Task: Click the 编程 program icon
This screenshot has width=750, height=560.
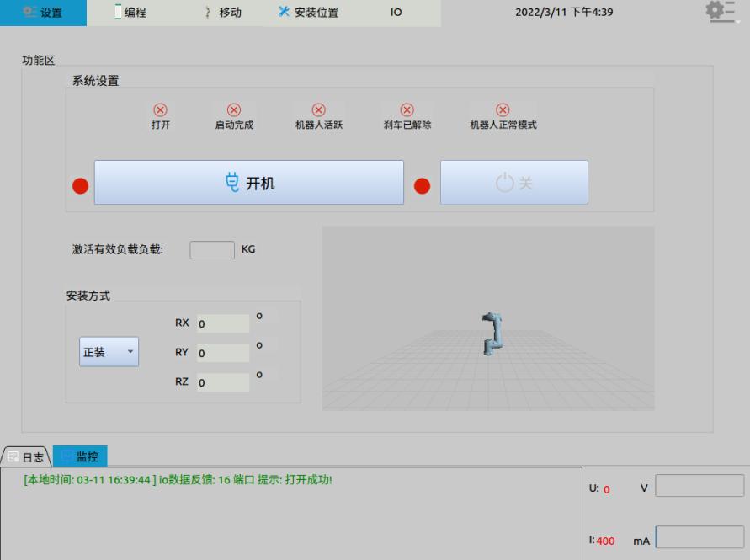Action: pos(117,11)
